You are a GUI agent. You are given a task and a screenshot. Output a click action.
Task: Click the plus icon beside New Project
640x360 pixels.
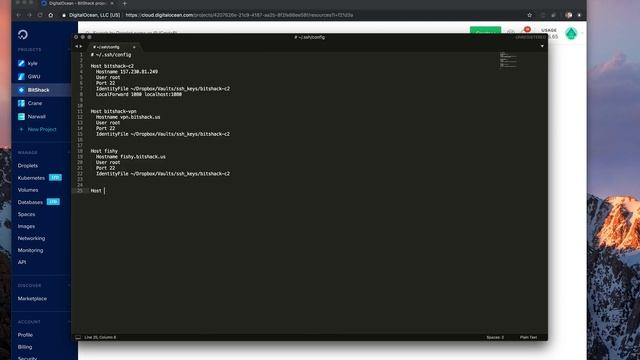21,129
